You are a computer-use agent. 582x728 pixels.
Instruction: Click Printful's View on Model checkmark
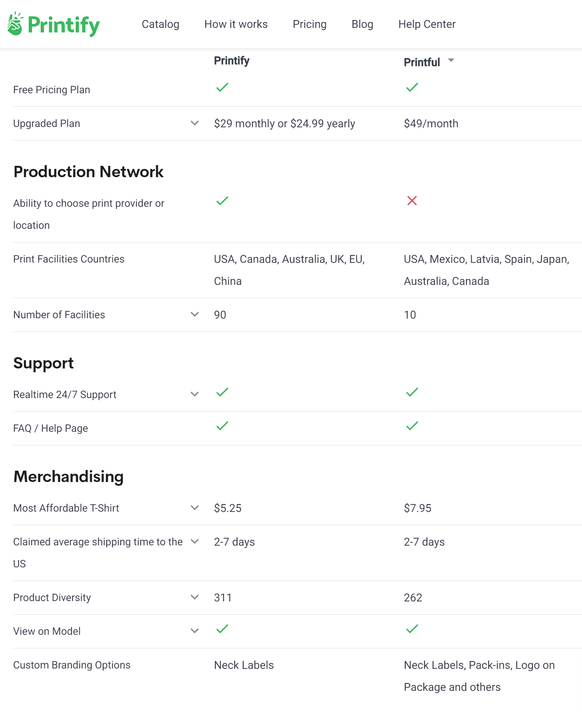[x=412, y=629]
